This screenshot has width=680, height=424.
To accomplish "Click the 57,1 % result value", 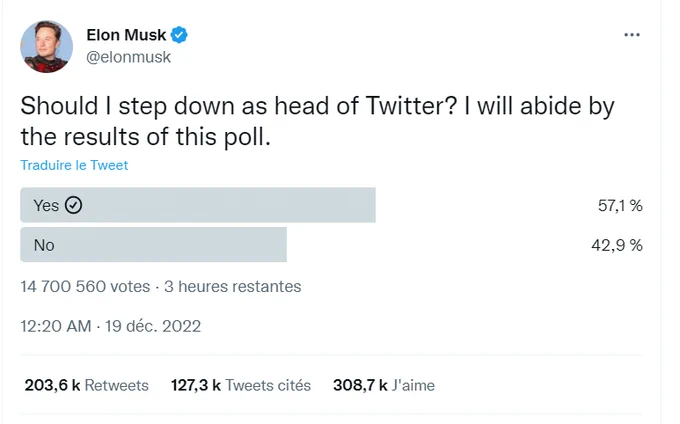I will point(620,205).
